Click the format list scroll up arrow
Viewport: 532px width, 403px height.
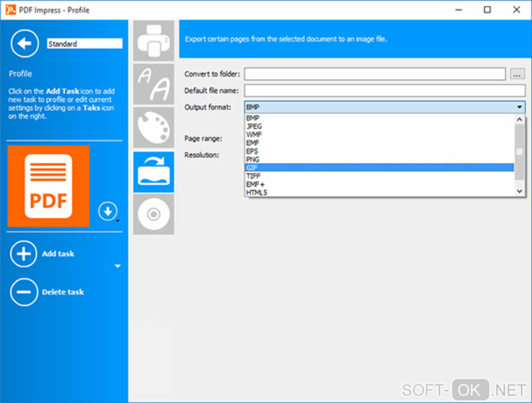point(519,119)
